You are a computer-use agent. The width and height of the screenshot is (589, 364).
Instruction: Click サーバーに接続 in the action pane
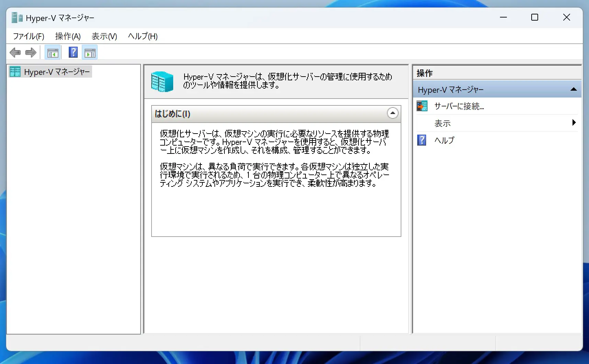point(459,106)
